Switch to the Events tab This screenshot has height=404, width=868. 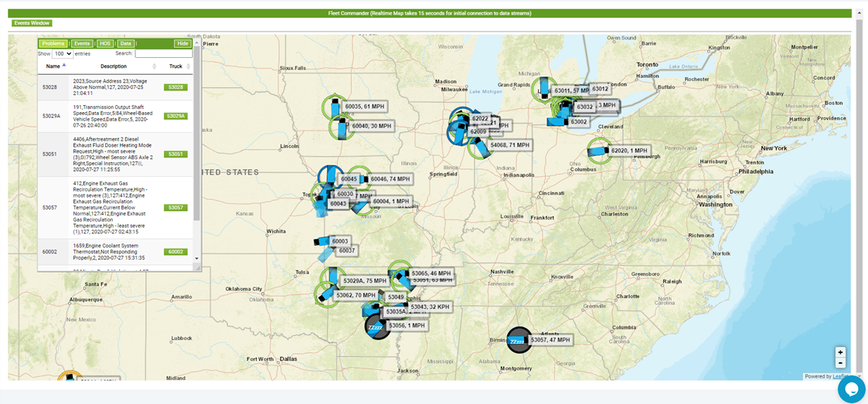(x=82, y=44)
